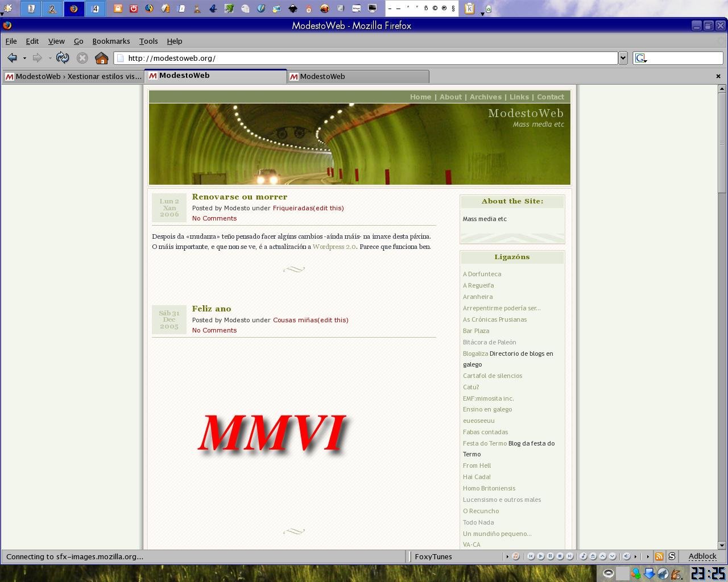The image size is (728, 582).
Task: Open the Back history dropdown arrow
Action: pos(24,59)
